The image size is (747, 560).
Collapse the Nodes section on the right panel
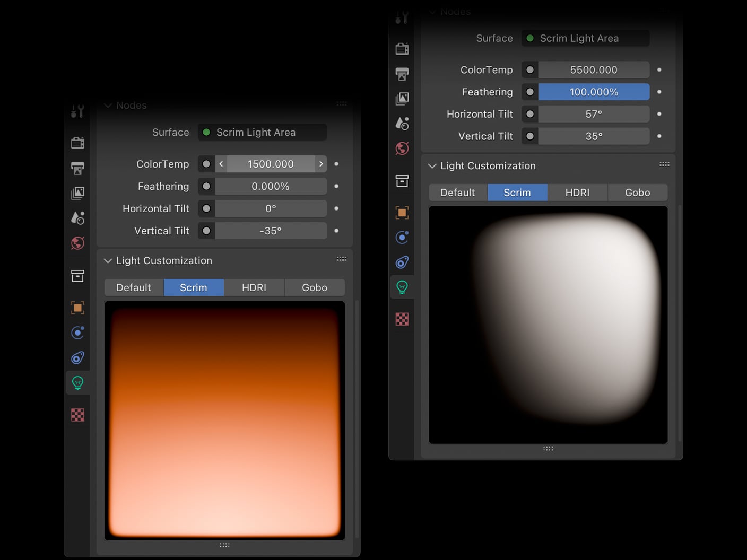[432, 11]
